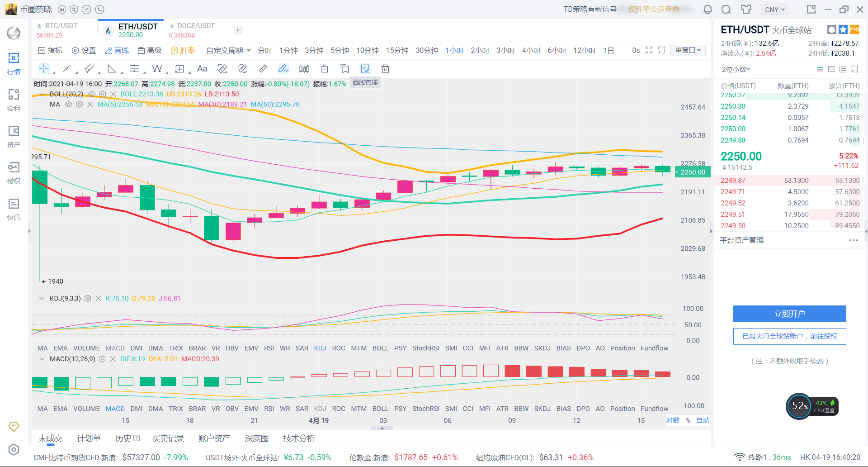Show both bids and asks order book view
Viewport: 868px width, 467px height.
click(820, 69)
